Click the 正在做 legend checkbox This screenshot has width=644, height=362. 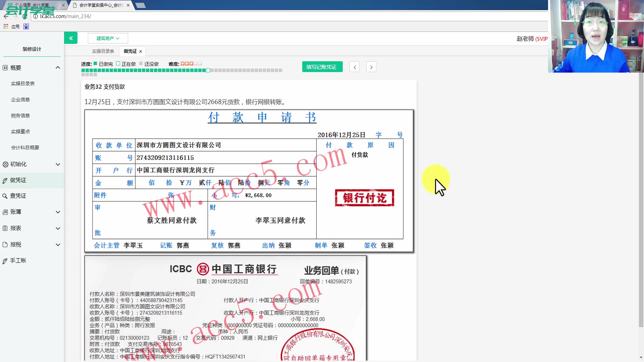(x=118, y=64)
